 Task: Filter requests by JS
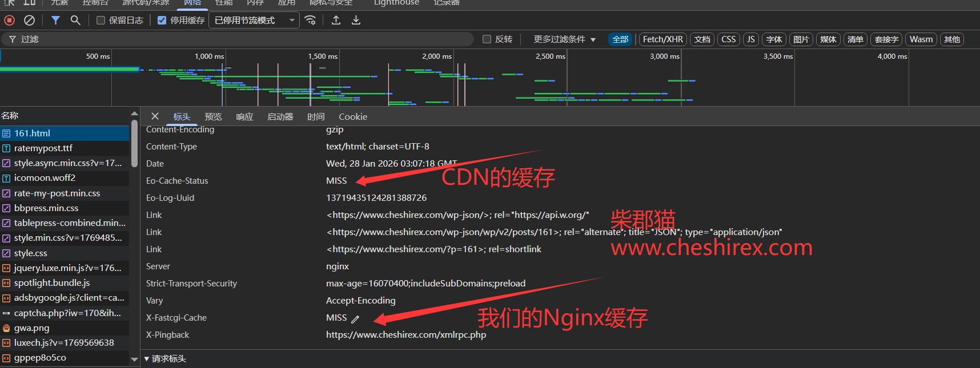click(750, 39)
